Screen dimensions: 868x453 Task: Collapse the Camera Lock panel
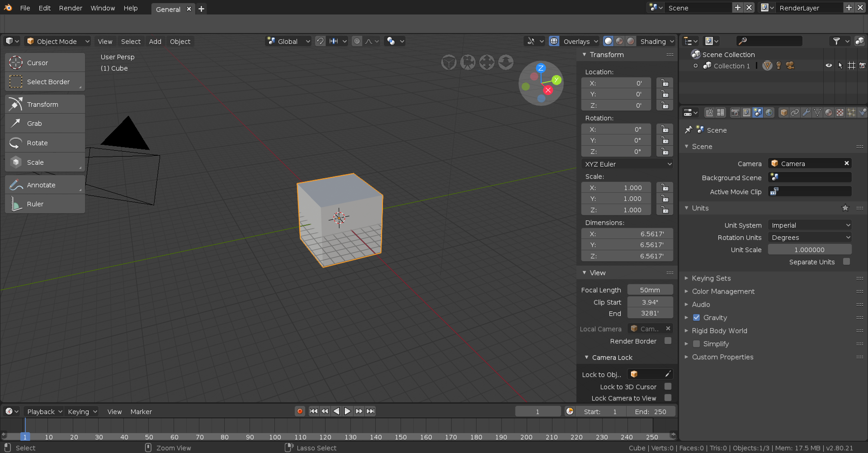[612, 358]
